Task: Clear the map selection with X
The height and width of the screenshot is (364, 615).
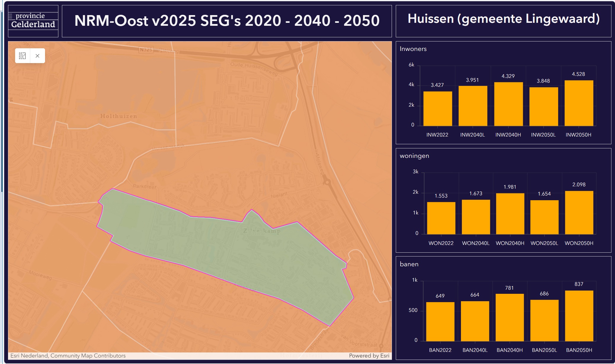Action: [38, 56]
